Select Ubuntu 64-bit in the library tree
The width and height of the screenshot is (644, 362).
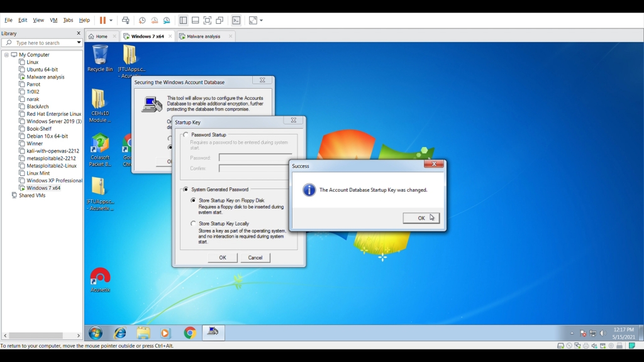(42, 70)
